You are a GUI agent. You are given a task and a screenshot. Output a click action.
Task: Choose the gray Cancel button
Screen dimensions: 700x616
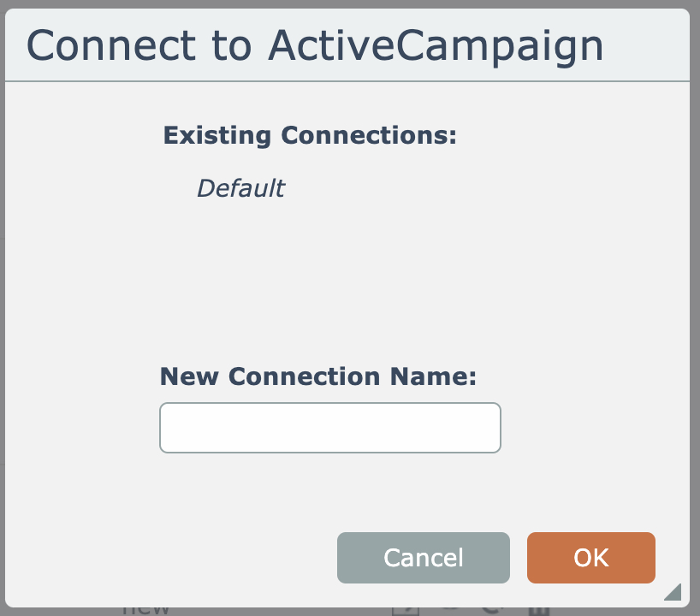[x=423, y=558]
